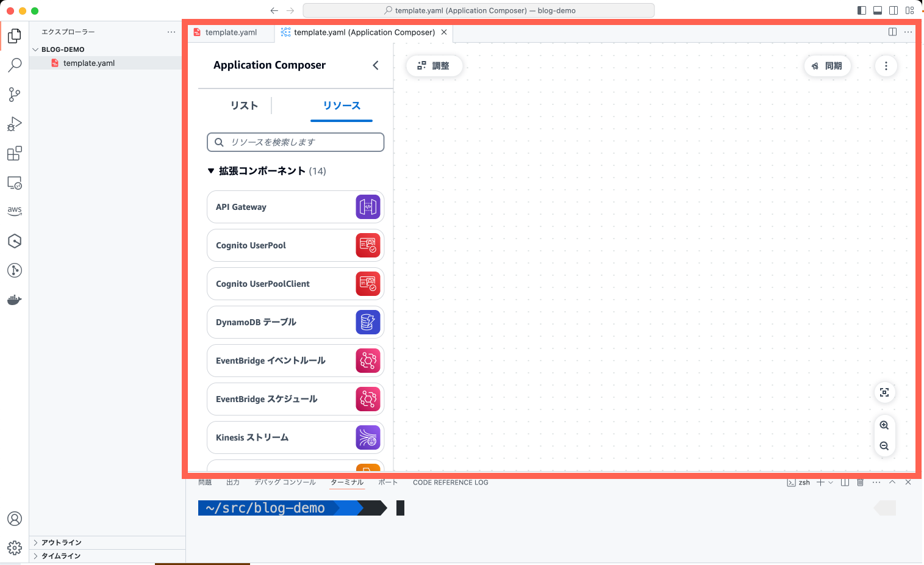Open the new terminal profile dropdown
The image size is (924, 565).
(831, 482)
